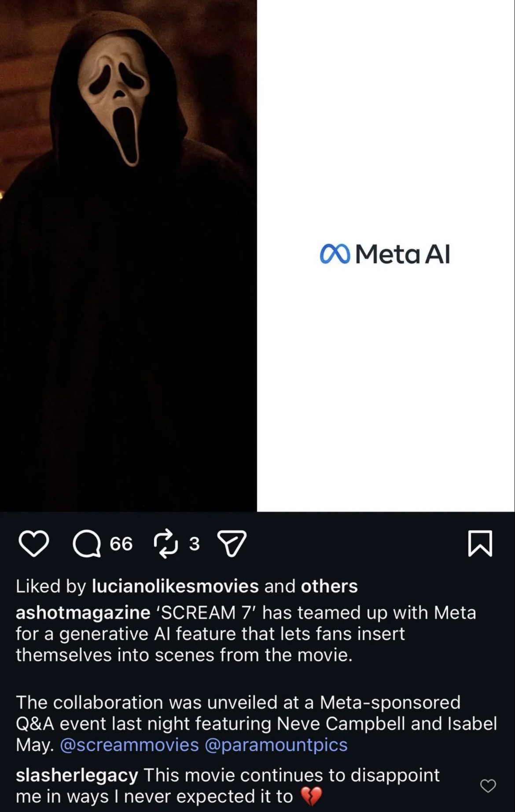This screenshot has height=812, width=515.
Task: Share the post with the paper plane icon
Action: pyautogui.click(x=232, y=544)
